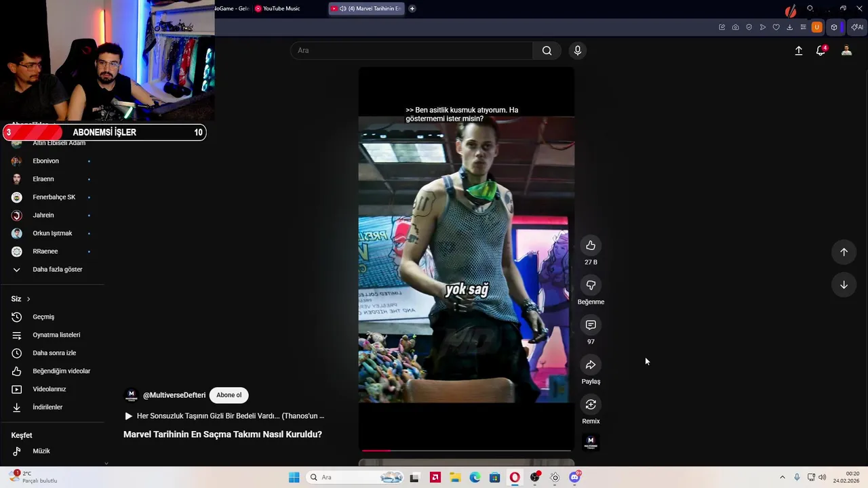This screenshot has width=868, height=488.
Task: Open the Elraenn subscription channel
Action: click(x=43, y=179)
